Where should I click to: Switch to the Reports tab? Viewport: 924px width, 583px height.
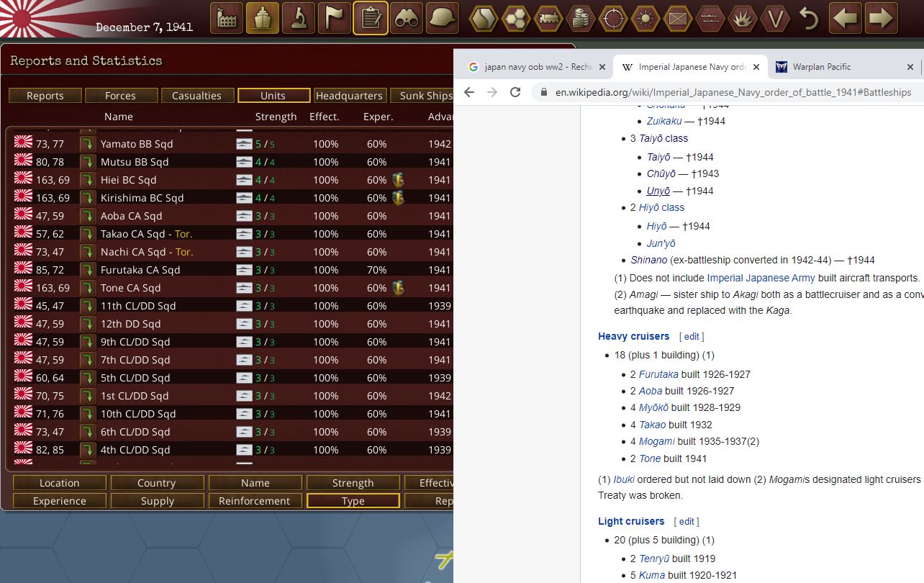click(45, 96)
